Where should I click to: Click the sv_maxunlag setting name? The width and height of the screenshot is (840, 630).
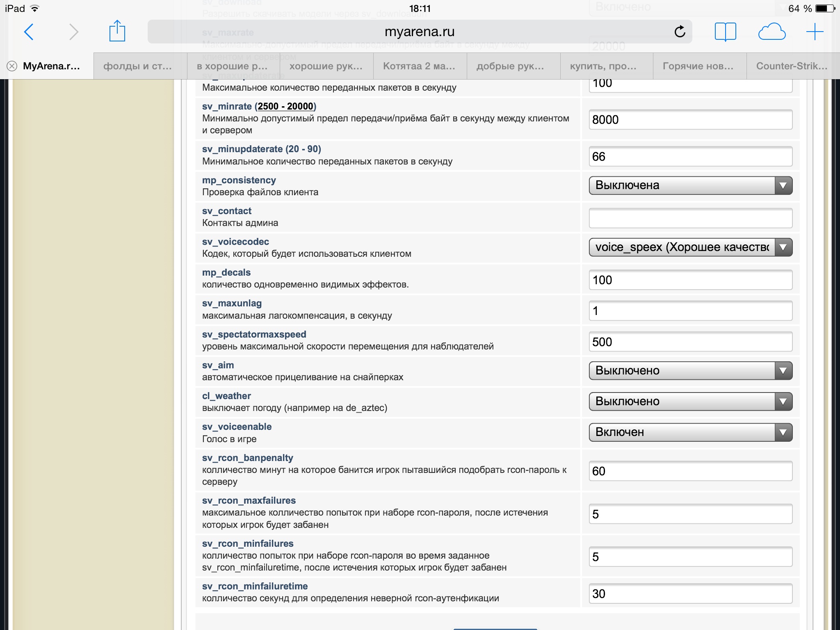(x=232, y=303)
